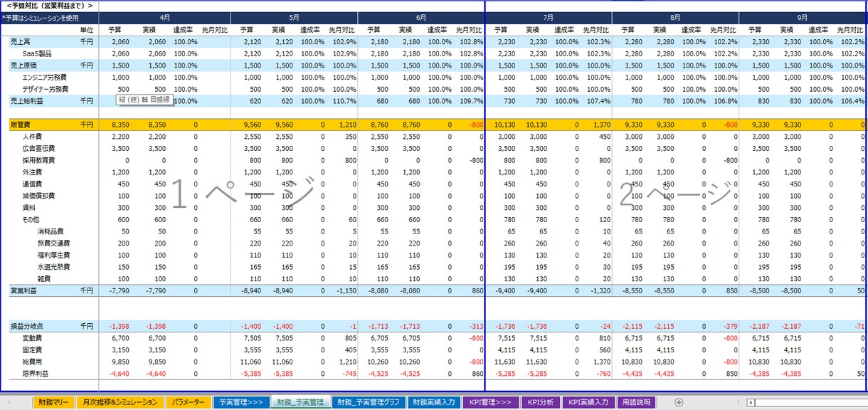The width and height of the screenshot is (868, 410).
Task: Select the KPI実績入力 sheet tab
Action: [588, 402]
